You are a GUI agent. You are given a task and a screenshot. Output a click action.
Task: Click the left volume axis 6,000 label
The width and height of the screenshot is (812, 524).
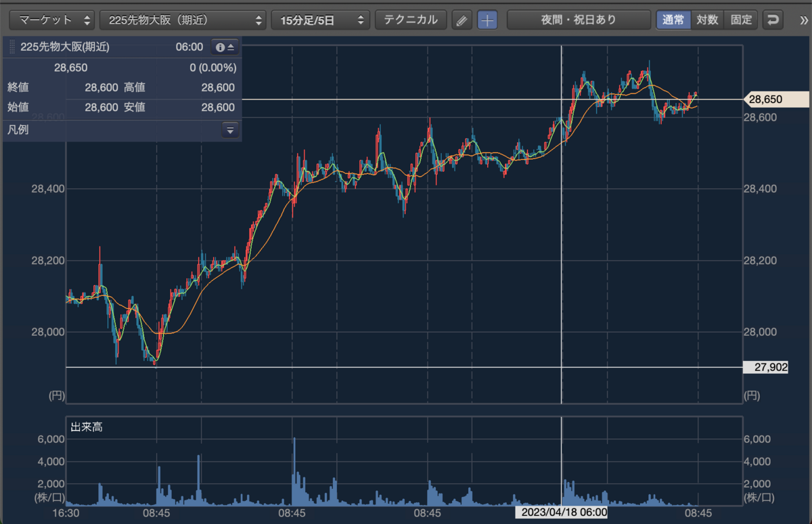(51, 439)
